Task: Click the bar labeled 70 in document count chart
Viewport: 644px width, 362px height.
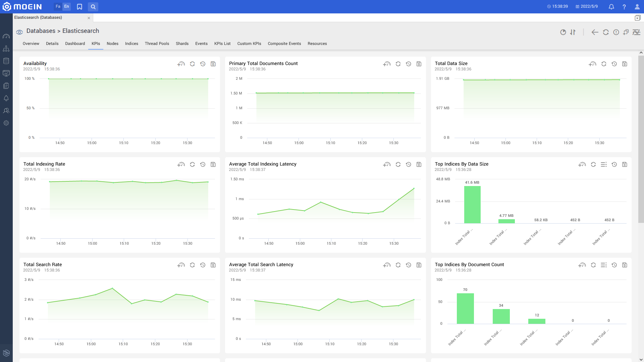Action: 465,308
